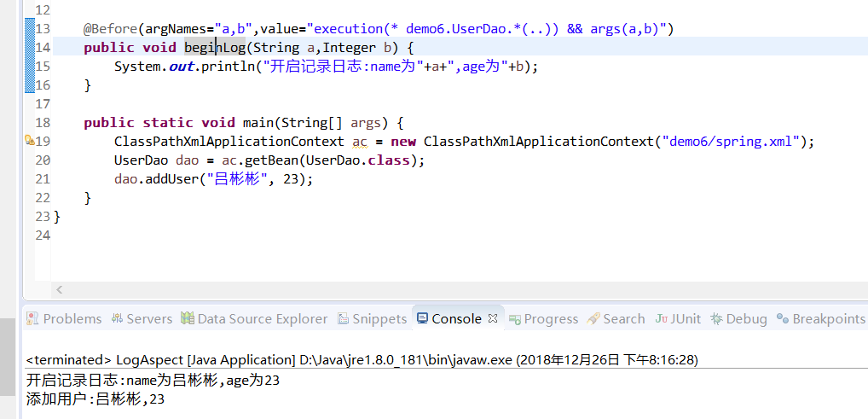
Task: Click the Problems tab icon
Action: point(32,318)
